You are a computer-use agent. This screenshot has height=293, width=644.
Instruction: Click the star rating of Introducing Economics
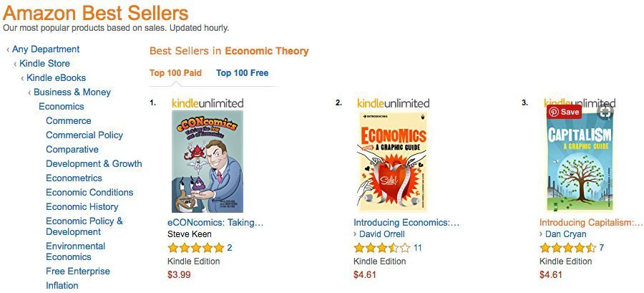pos(381,248)
